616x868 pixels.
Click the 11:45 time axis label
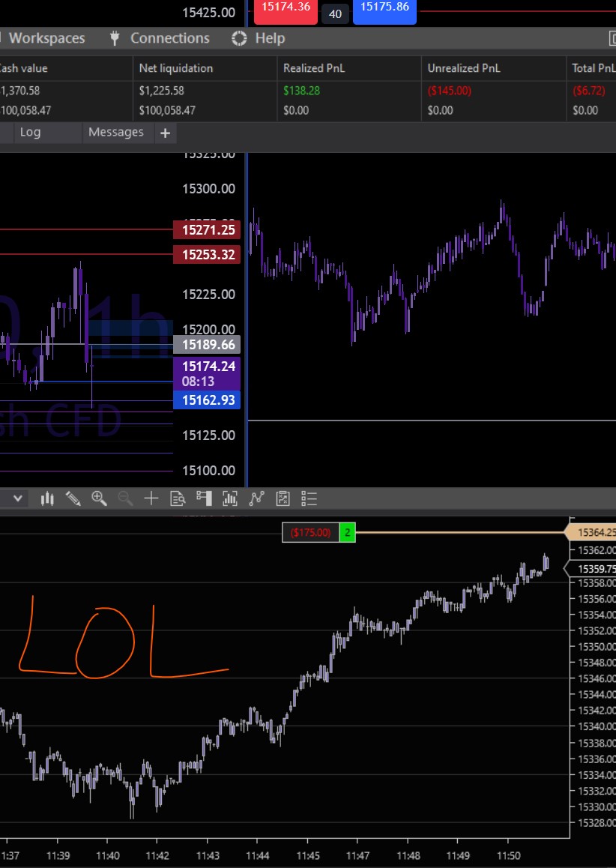308,856
